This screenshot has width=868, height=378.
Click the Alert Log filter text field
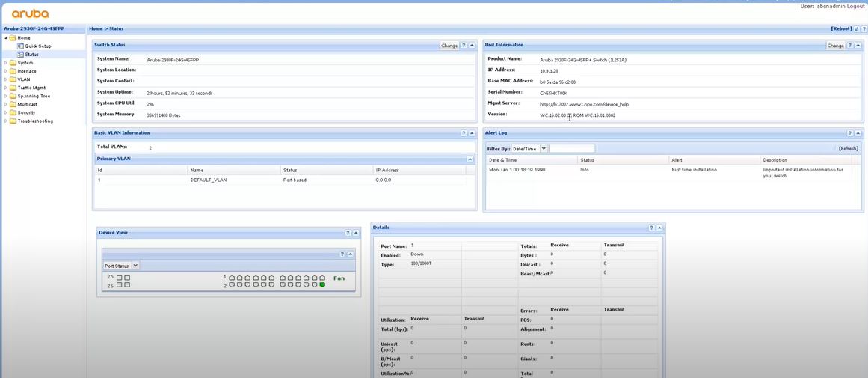pyautogui.click(x=572, y=149)
